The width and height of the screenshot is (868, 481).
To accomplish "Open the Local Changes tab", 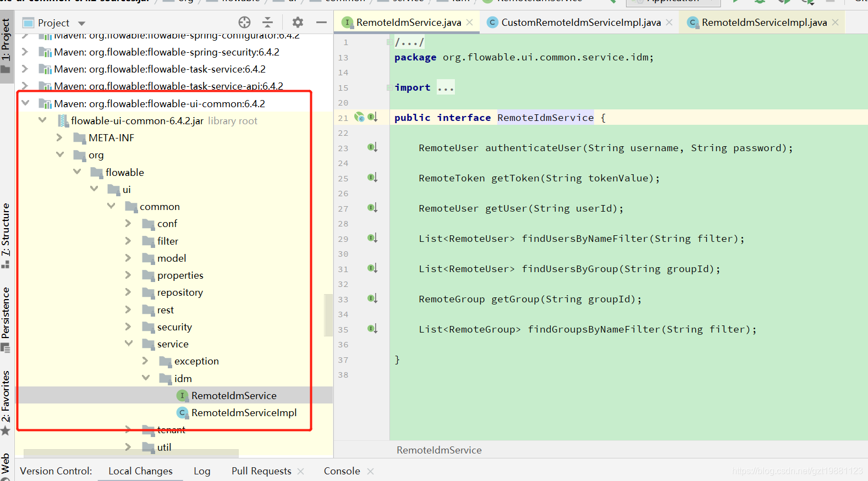I will [140, 471].
